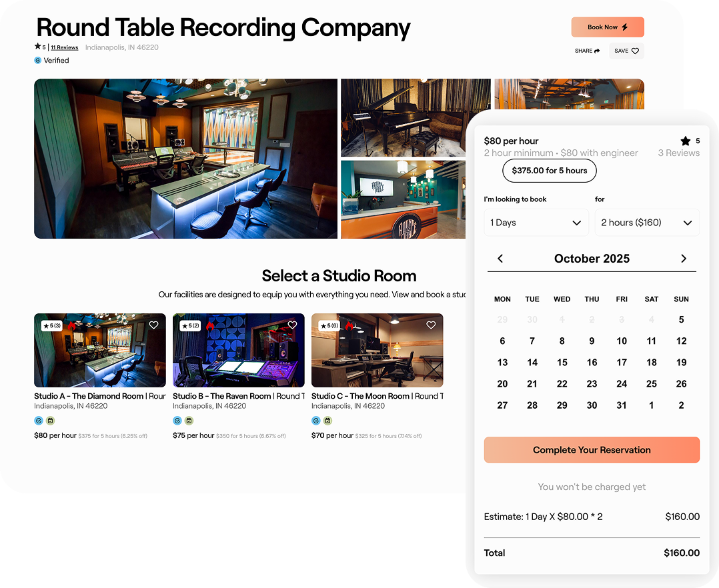The image size is (719, 588).
Task: Go to previous month in the calendar
Action: (x=500, y=259)
